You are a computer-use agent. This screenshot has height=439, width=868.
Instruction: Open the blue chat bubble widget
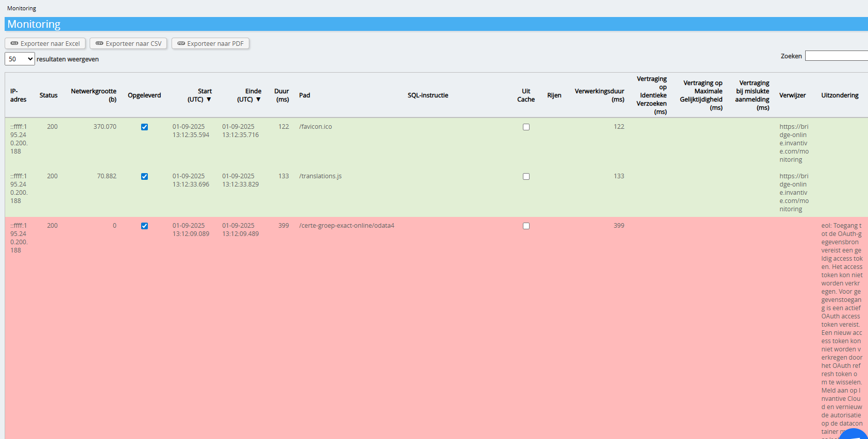tap(855, 433)
